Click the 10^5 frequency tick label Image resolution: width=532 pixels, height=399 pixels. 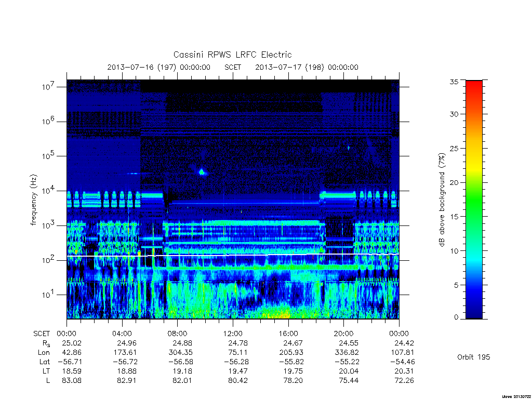coord(48,156)
